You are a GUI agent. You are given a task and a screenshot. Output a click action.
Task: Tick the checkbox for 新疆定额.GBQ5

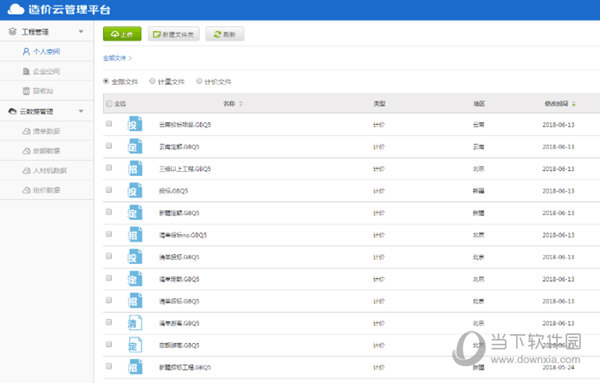coord(109,212)
